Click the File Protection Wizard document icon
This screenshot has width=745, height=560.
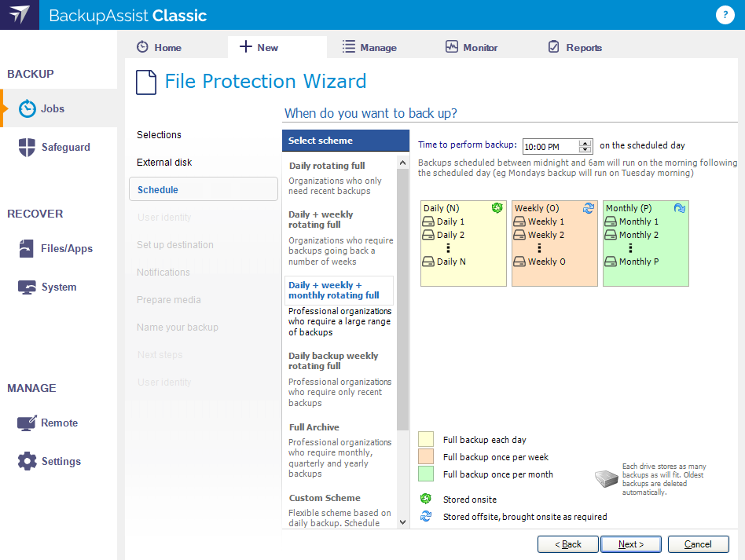146,82
